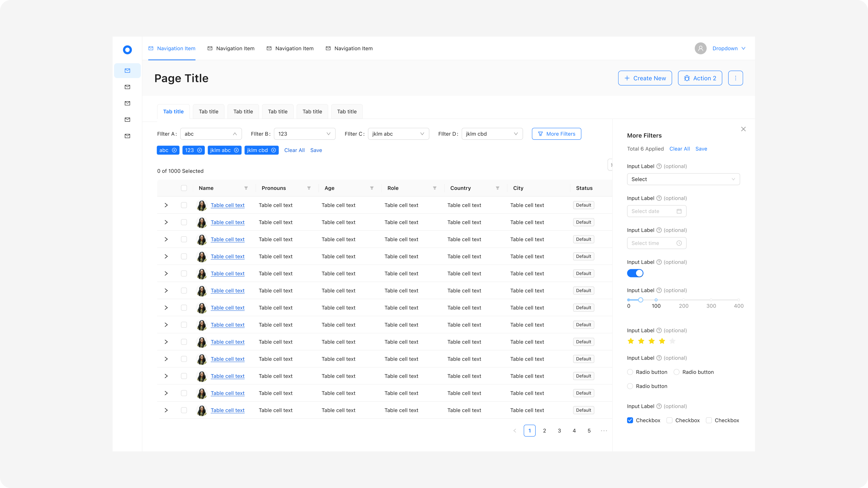Open the Filter D dropdown showing jklm cbd

coord(492,134)
